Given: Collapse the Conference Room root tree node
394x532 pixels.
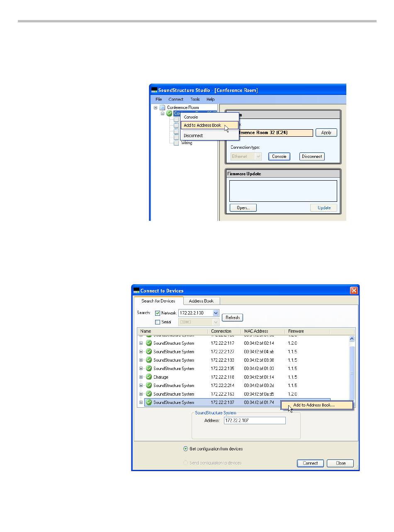Looking at the screenshot, I should (156, 107).
